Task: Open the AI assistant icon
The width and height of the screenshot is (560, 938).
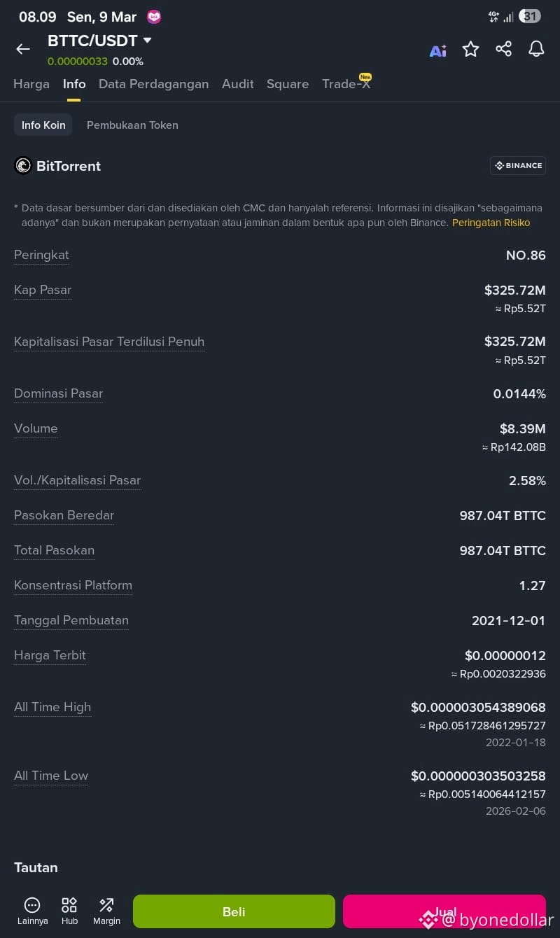Action: (x=438, y=50)
